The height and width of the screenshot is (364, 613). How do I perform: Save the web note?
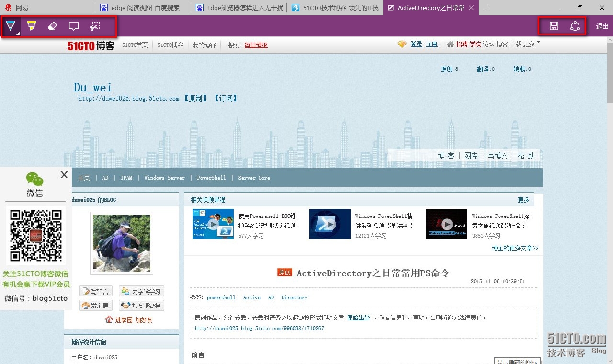tap(554, 26)
